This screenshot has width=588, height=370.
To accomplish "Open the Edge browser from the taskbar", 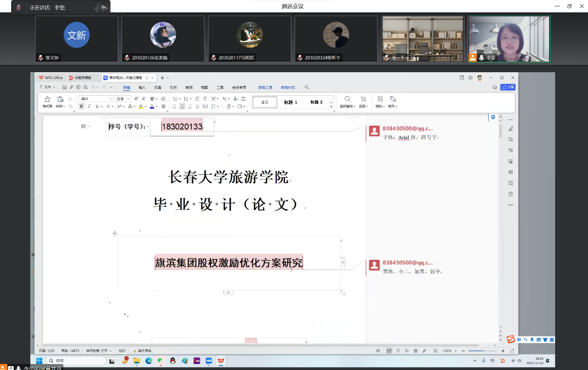I will [148, 361].
